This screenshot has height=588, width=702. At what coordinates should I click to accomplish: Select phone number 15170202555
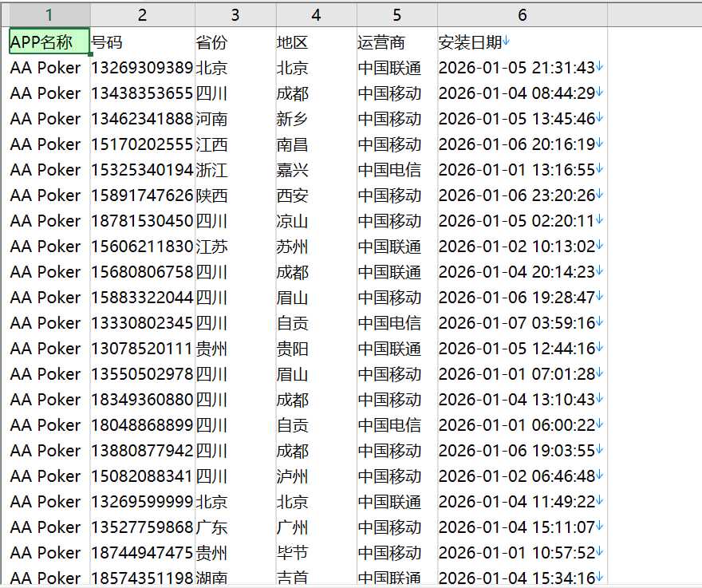point(142,144)
